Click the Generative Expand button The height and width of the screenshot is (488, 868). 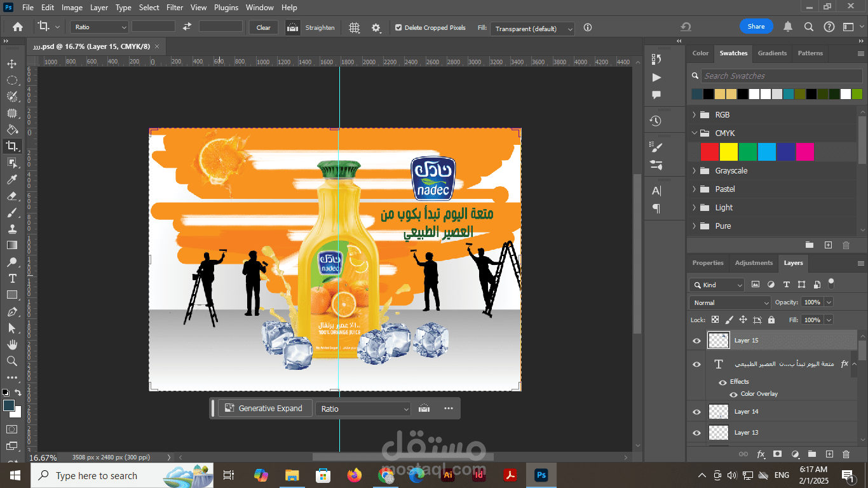point(264,409)
